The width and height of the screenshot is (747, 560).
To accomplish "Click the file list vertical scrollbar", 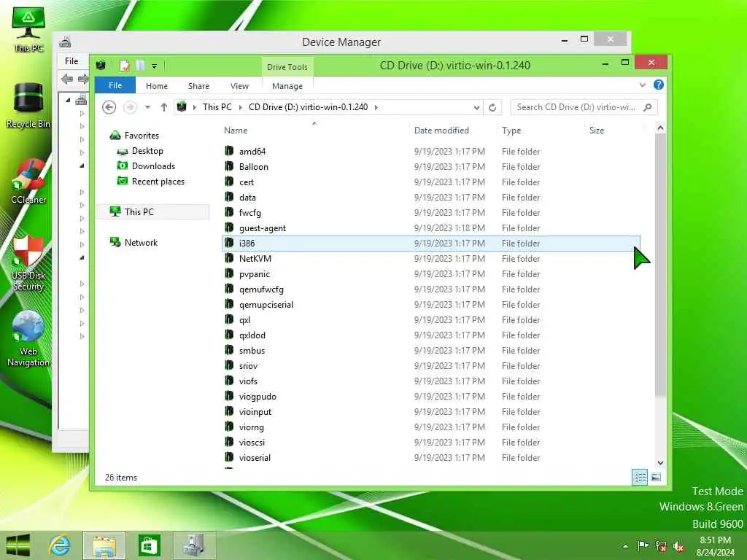I will tap(659, 264).
